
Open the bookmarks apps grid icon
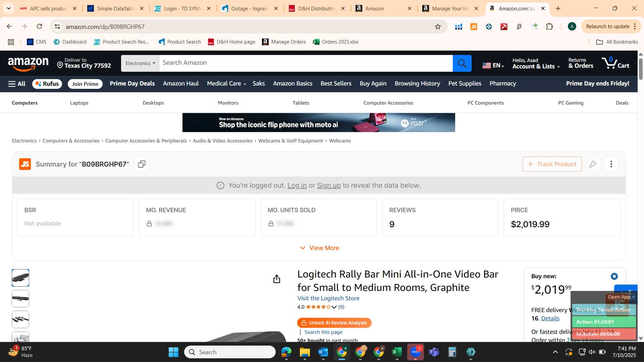coord(11,42)
